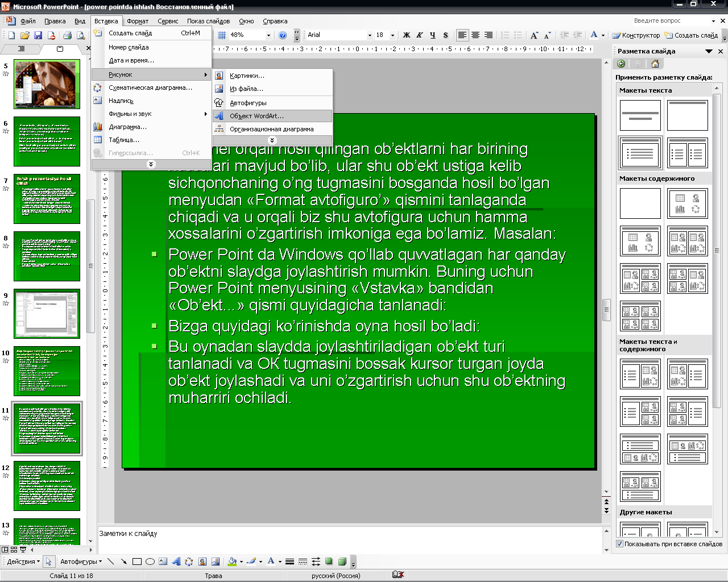This screenshot has height=582, width=728.
Task: Select slide 12 thumbnail in pane
Action: [47, 486]
